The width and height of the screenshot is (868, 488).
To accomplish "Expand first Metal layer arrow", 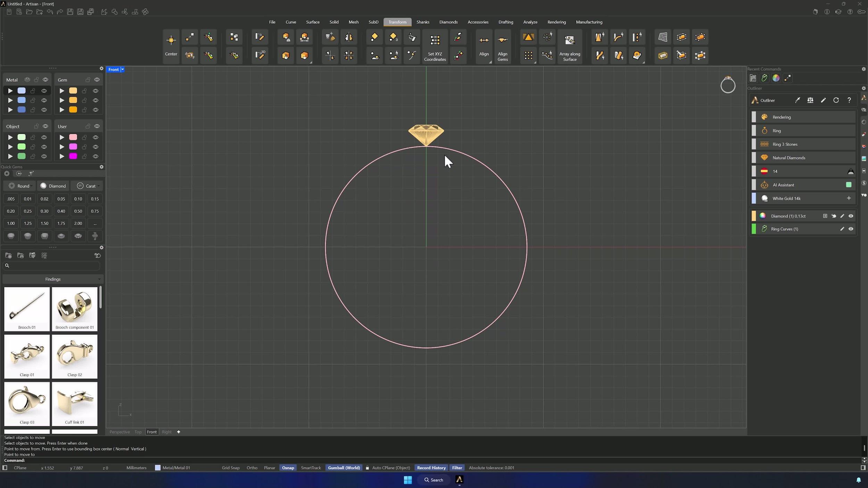I will click(x=10, y=91).
